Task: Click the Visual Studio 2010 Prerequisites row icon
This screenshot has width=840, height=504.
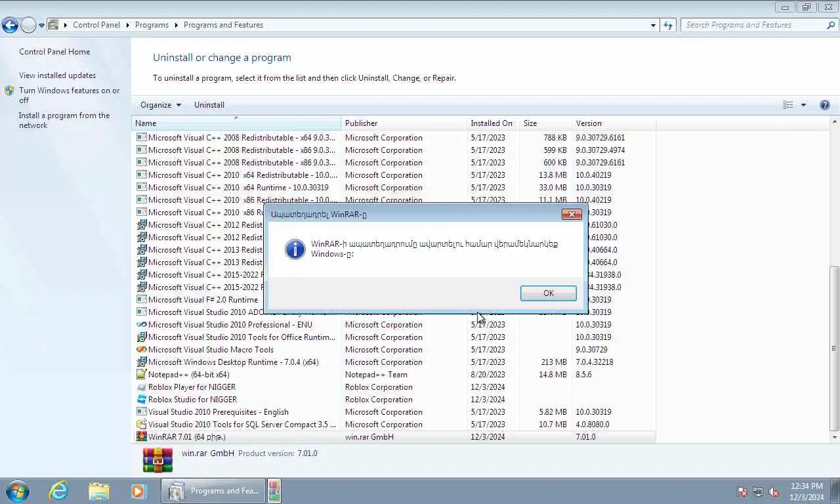Action: 141,412
